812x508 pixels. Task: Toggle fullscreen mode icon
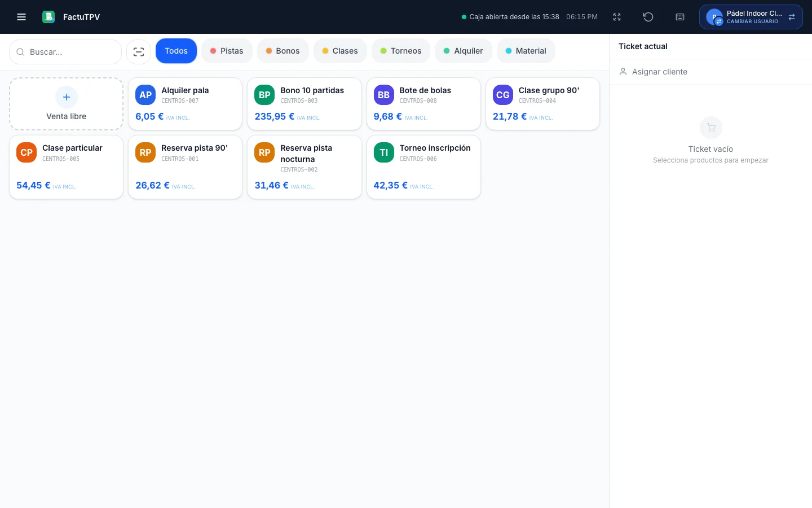click(x=617, y=17)
